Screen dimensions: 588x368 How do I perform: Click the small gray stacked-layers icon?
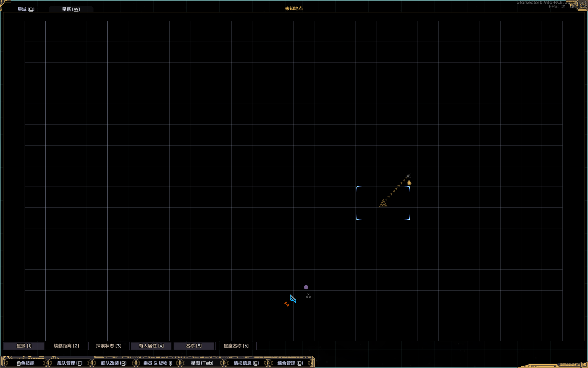(408, 175)
